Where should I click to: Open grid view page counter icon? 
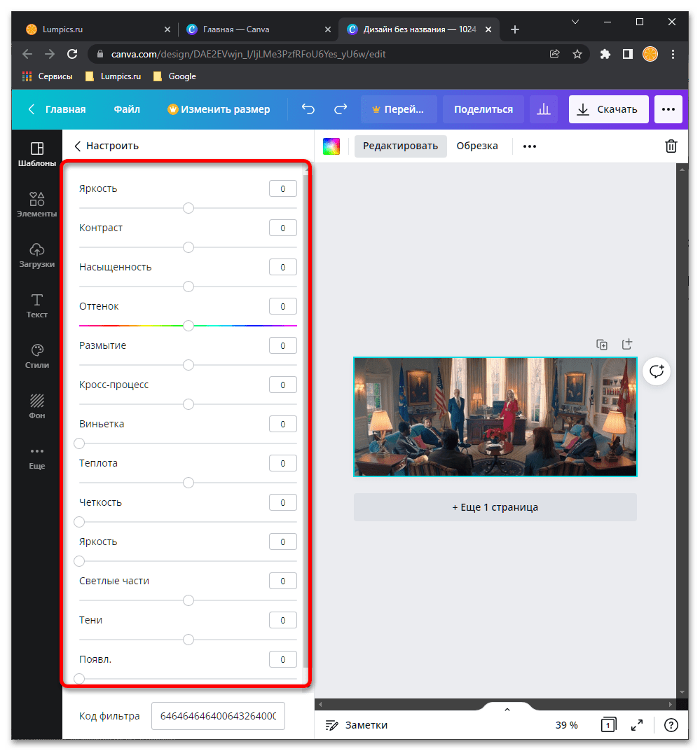608,724
